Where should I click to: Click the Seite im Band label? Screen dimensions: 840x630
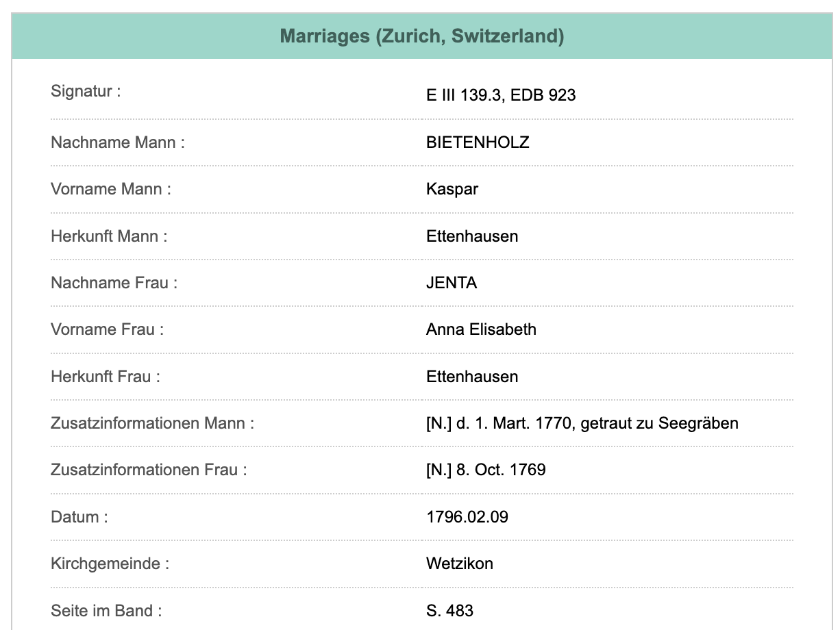coord(106,611)
